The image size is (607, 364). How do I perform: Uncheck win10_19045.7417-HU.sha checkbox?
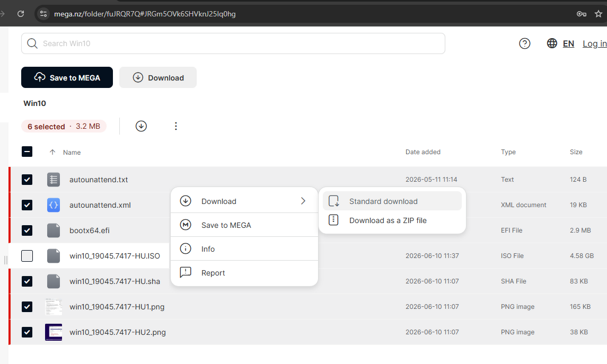click(27, 281)
